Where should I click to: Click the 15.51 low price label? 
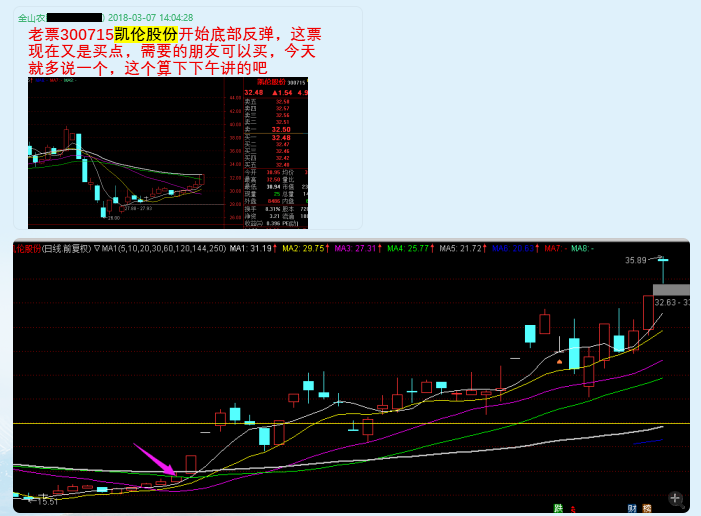[48, 502]
